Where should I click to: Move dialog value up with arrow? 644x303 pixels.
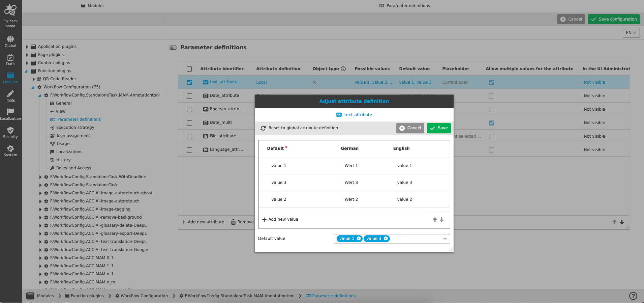tap(435, 220)
